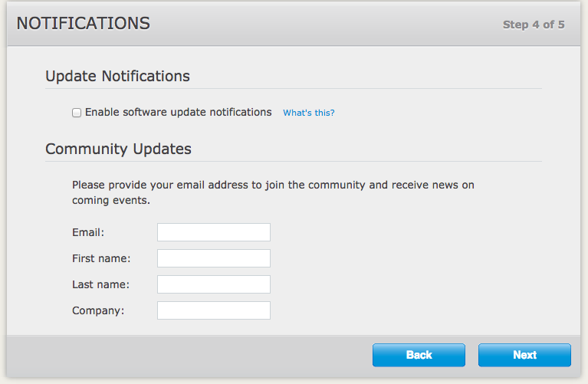Click the 'Update Notifications' section heading
Image resolution: width=588 pixels, height=384 pixels.
tap(118, 76)
